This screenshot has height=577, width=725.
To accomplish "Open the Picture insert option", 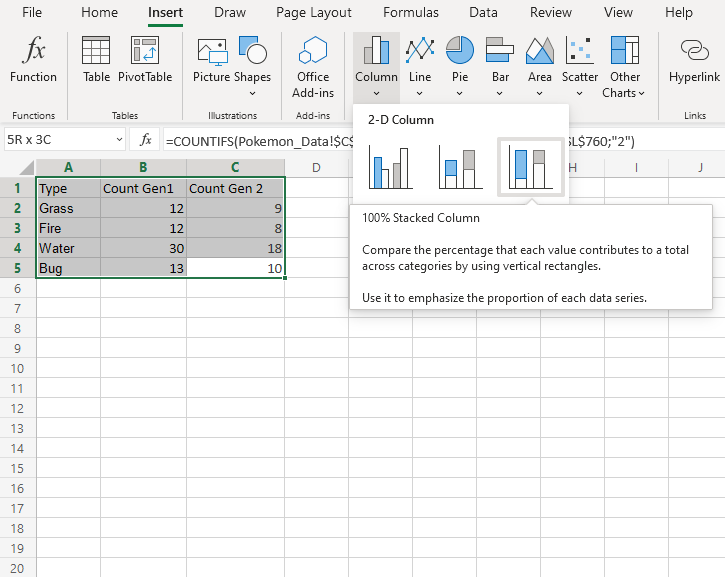I will (x=211, y=59).
